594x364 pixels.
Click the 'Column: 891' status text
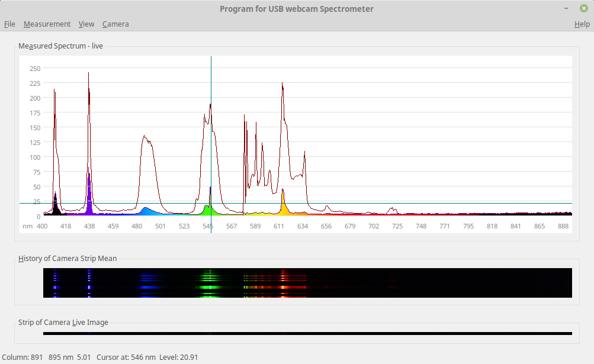23,357
